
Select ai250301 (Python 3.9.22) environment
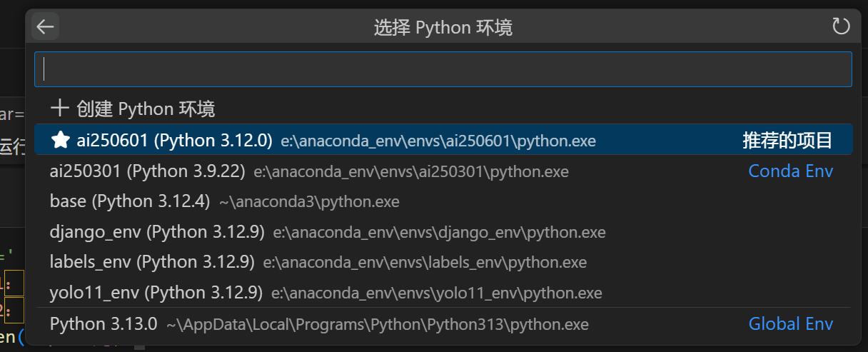[x=443, y=171]
